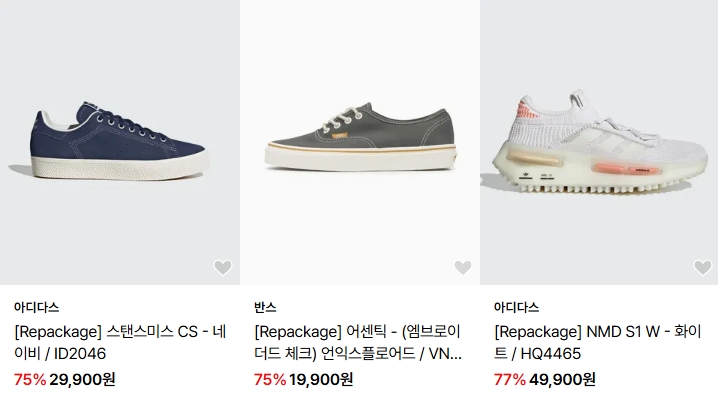
Task: Open [Repackage] 어센틱 product title
Action: pyautogui.click(x=358, y=342)
